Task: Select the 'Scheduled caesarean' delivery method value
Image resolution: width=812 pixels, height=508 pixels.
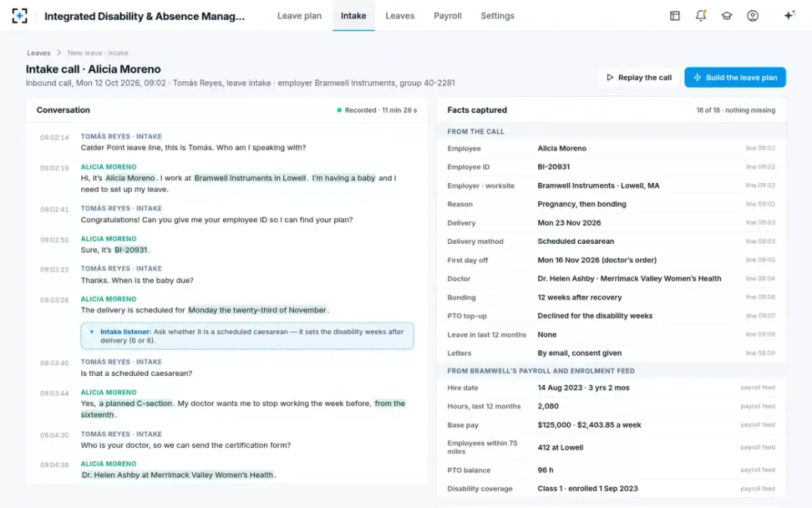Action: 575,241
